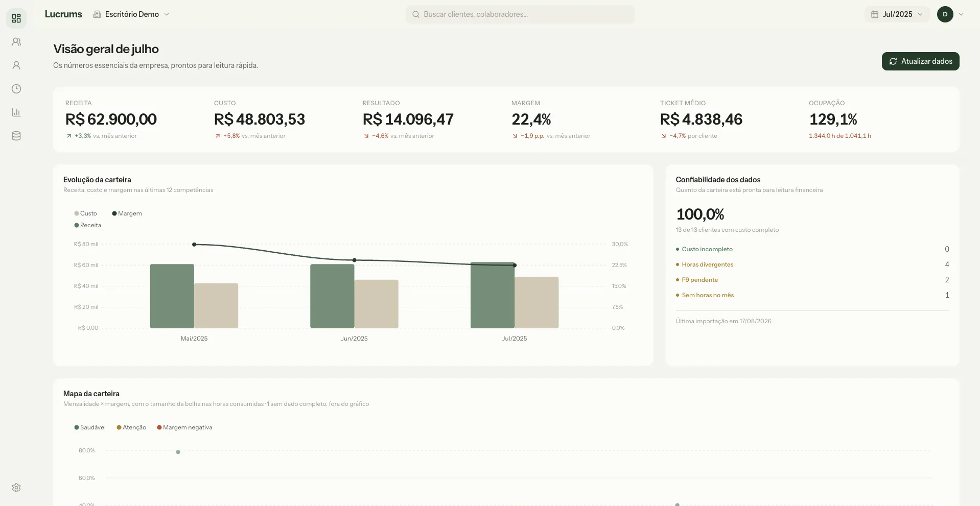Click the Atualizar dados button
The image size is (980, 506).
pos(920,61)
